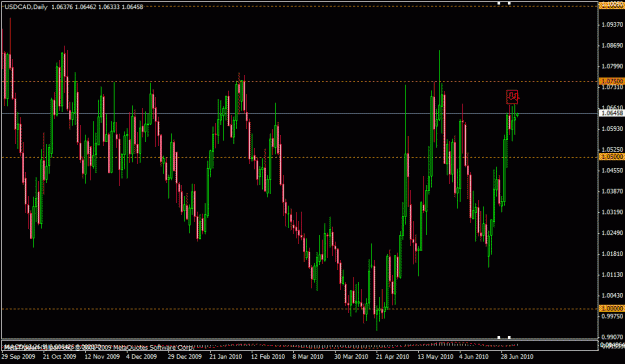Click the 29 Dec 2009 date label
This screenshot has height=364, width=625.
point(185,356)
